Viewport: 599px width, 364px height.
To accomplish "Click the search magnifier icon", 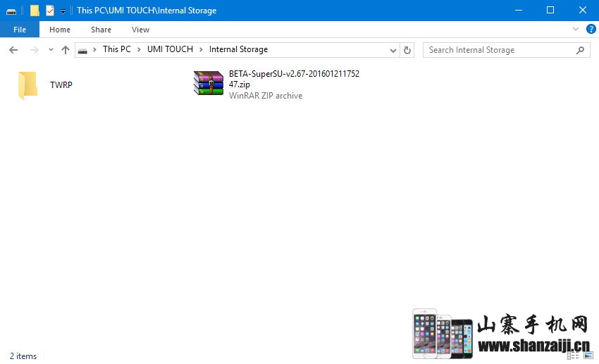I will tap(581, 50).
